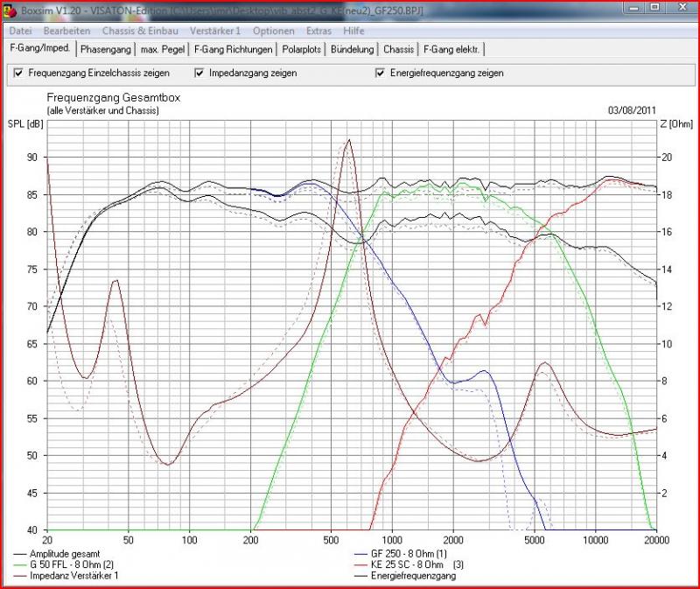The height and width of the screenshot is (589, 700).
Task: Switch to the max. Pegel tab
Action: tap(163, 50)
